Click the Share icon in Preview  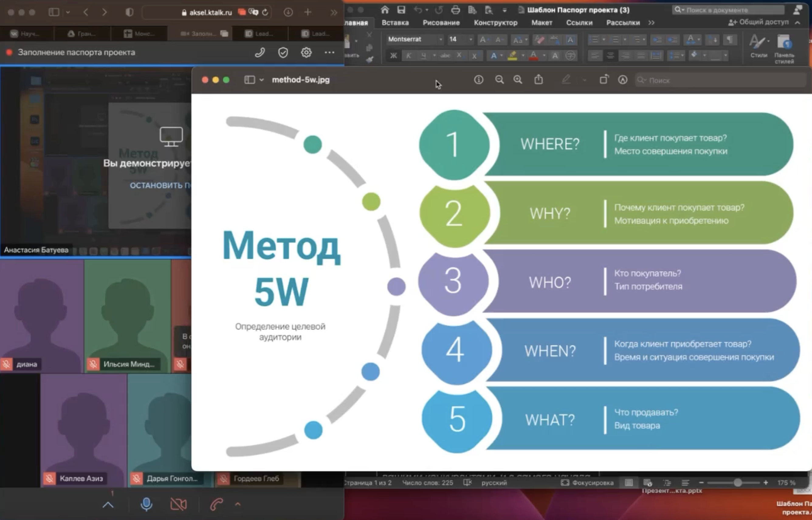538,80
